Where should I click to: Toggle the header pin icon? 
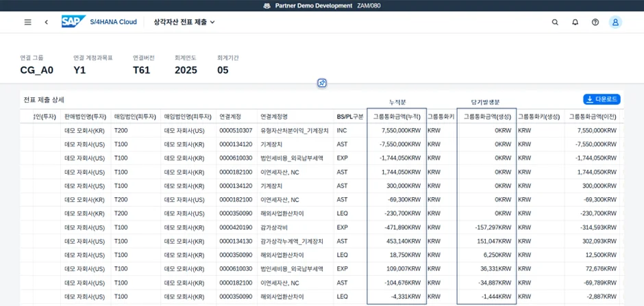322,83
